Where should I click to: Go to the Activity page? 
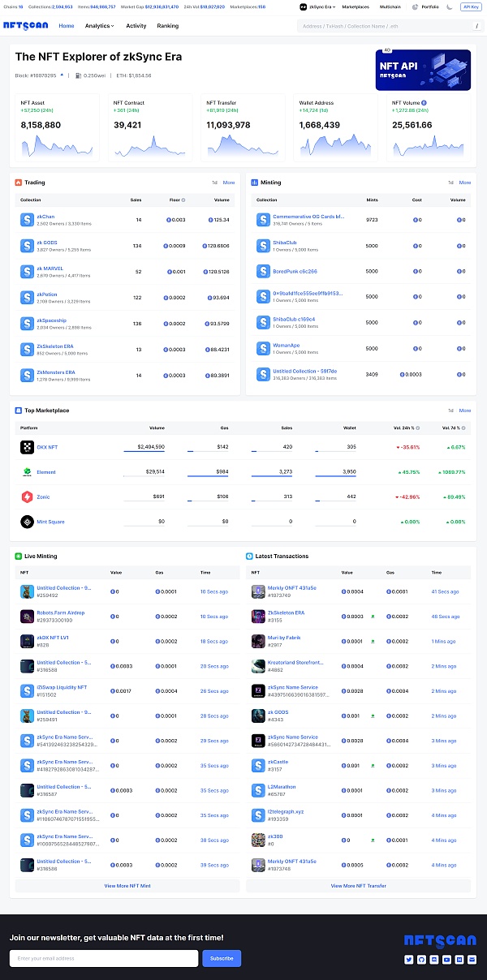[x=136, y=26]
